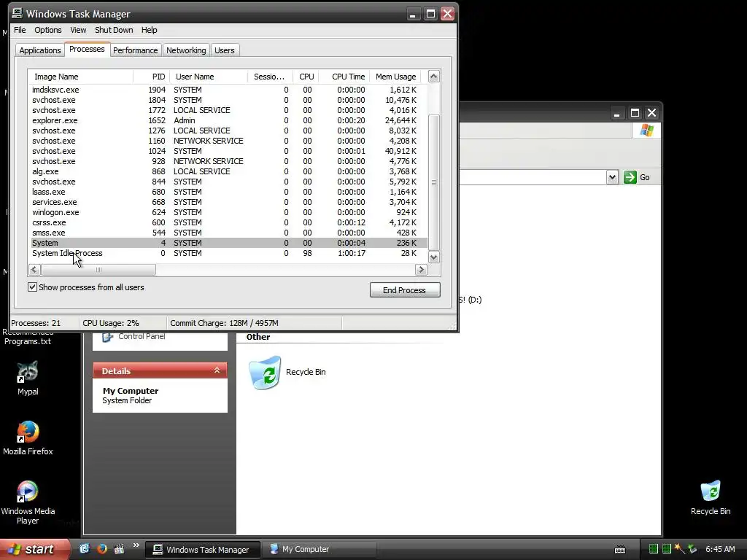
Task: Click Control Panel link in sidebar
Action: pos(142,336)
